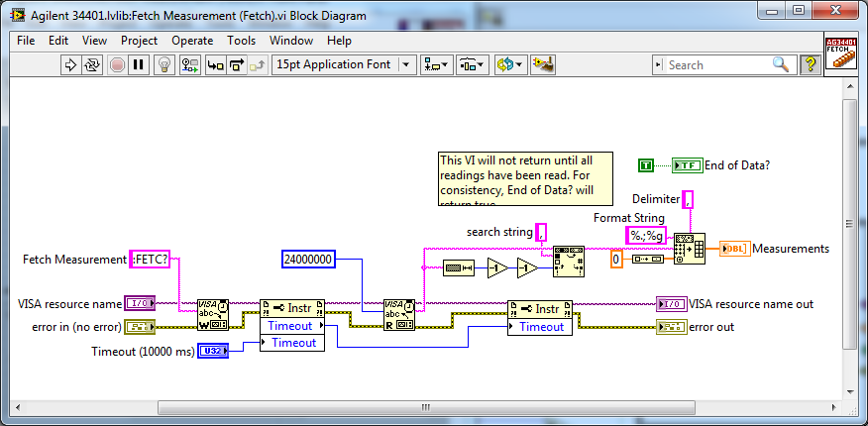Click the horizontal scrollbar thumb
868x426 pixels.
[x=425, y=407]
